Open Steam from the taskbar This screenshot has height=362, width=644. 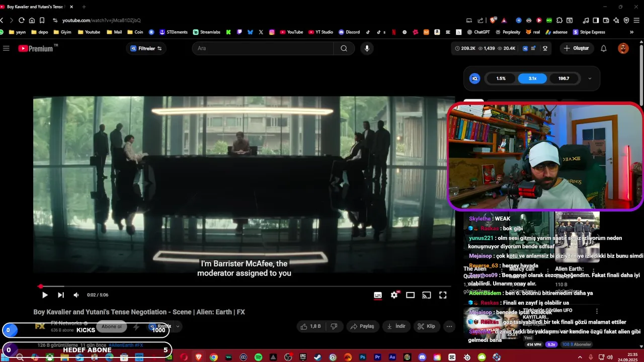point(317,357)
